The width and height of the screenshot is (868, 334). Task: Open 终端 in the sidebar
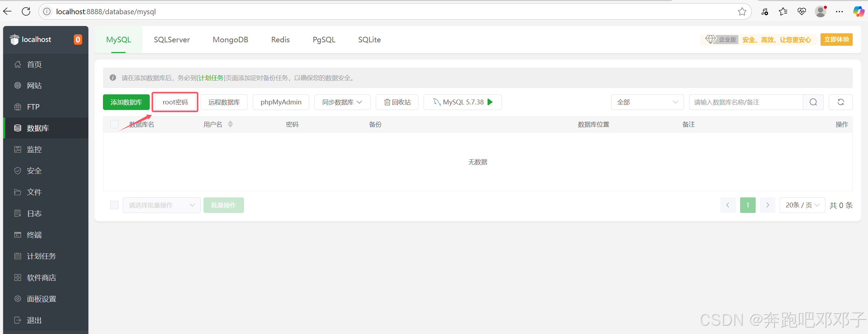coord(46,235)
